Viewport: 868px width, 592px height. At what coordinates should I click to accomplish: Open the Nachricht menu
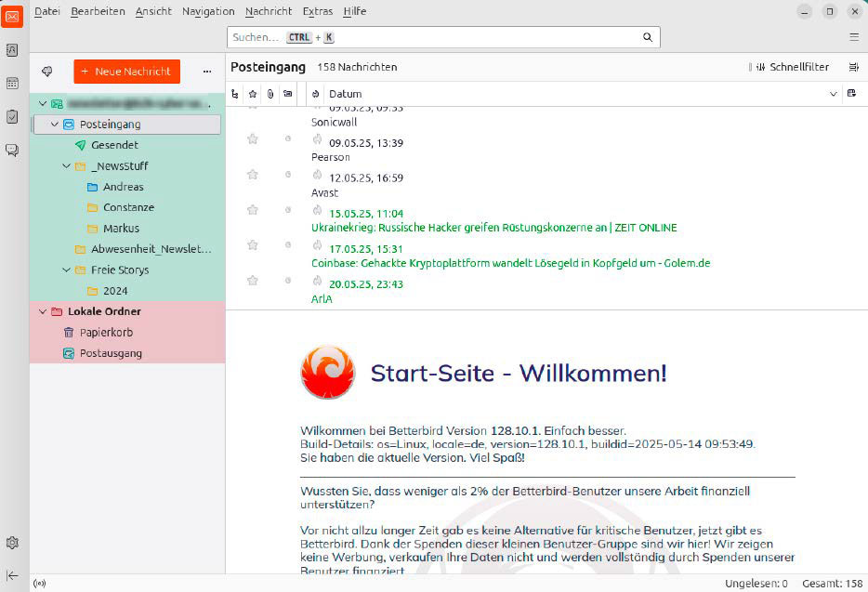click(269, 11)
